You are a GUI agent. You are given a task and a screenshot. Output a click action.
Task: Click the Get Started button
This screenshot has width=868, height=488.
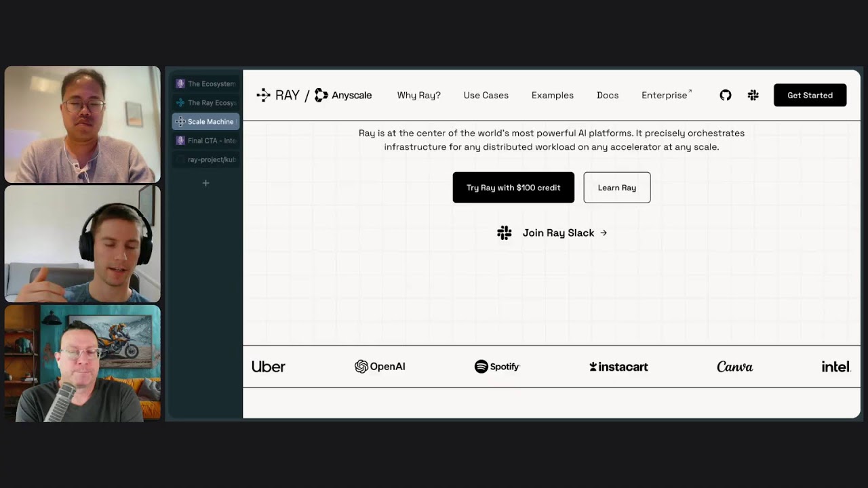(810, 96)
